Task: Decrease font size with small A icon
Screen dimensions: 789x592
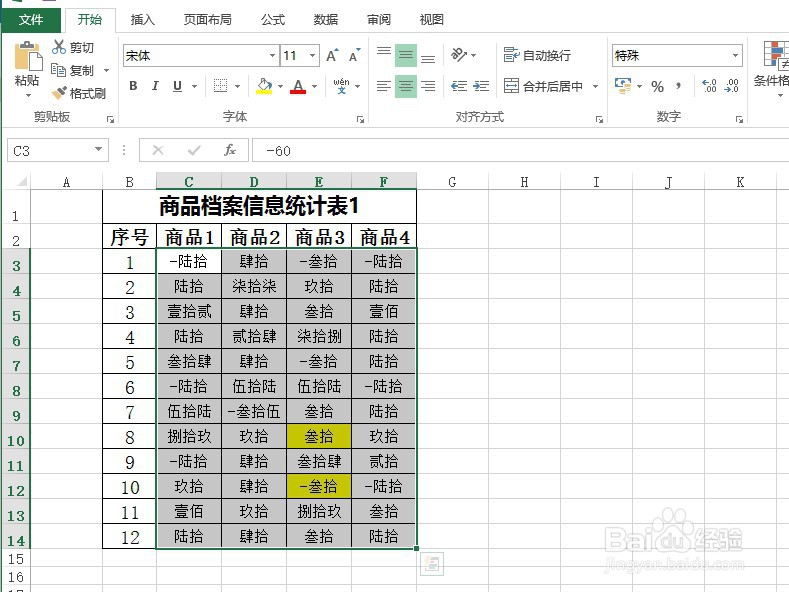Action: click(x=354, y=55)
